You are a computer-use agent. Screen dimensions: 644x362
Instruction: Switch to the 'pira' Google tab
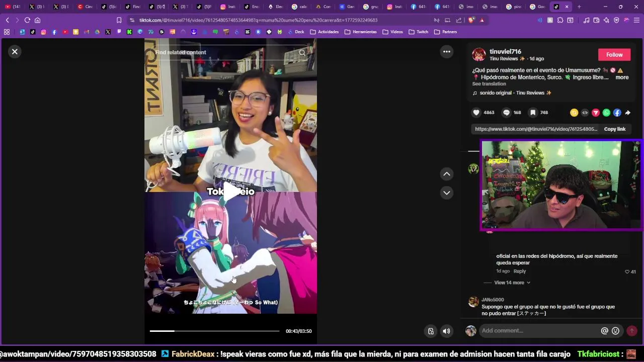pyautogui.click(x=514, y=7)
